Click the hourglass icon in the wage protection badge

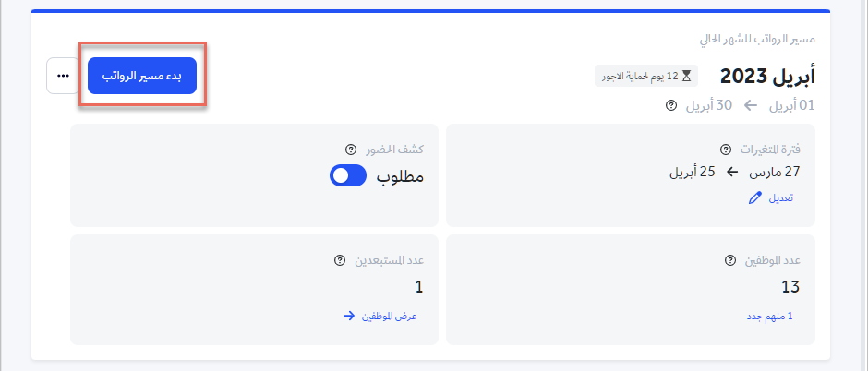point(686,76)
